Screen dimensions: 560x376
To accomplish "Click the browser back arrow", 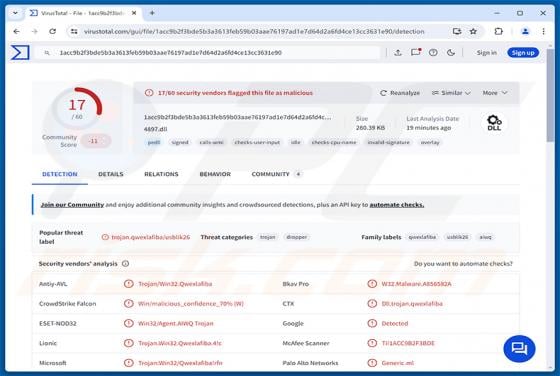I will pyautogui.click(x=16, y=31).
